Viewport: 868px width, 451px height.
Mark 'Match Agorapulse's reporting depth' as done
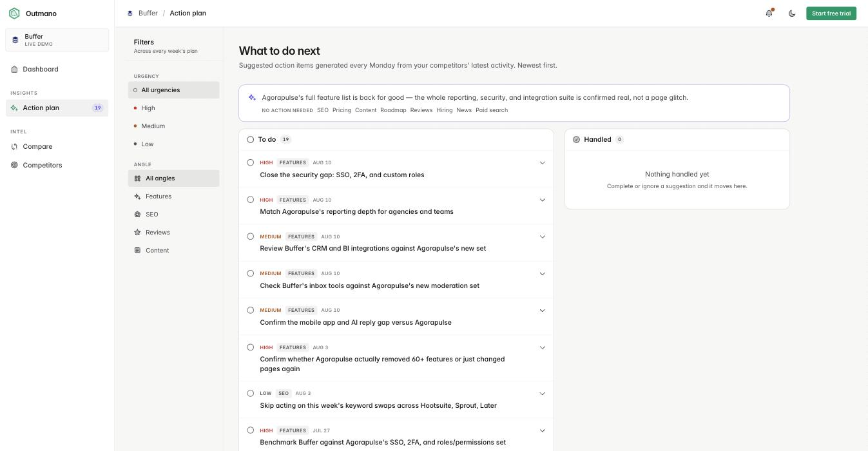(251, 200)
